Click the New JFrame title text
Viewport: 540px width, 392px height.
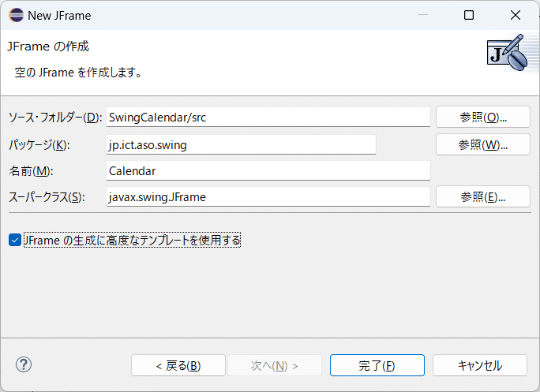coord(59,16)
